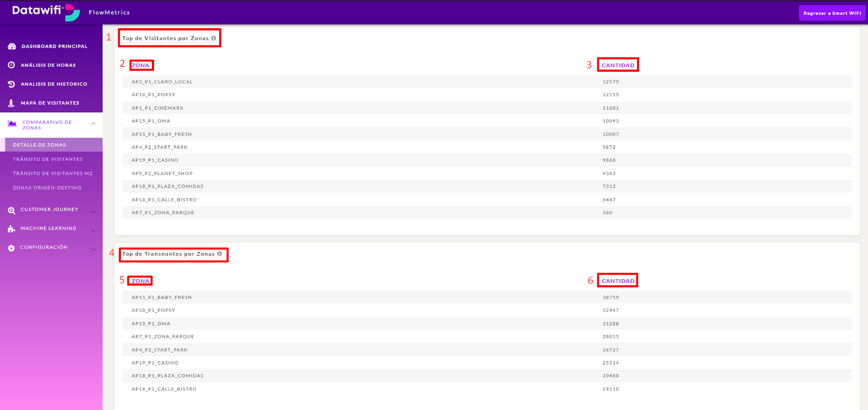Image resolution: width=868 pixels, height=410 pixels.
Task: Click Customer Journey menu label
Action: pos(49,210)
